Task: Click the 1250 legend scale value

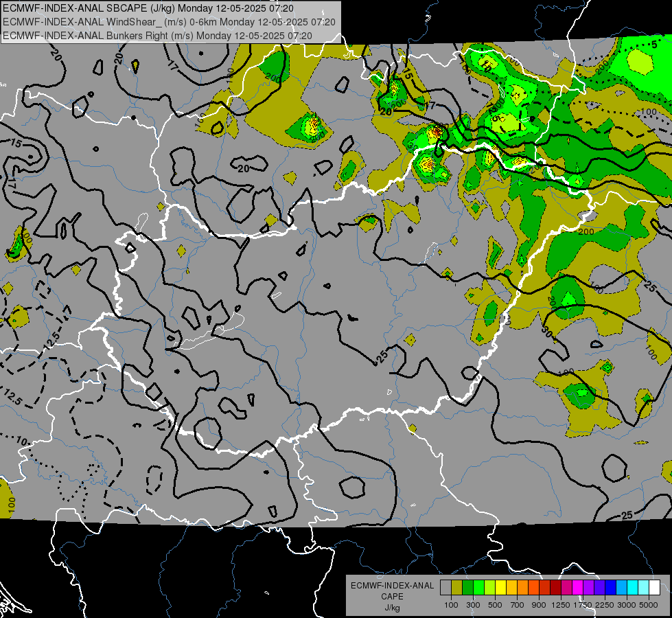Action: [x=561, y=605]
